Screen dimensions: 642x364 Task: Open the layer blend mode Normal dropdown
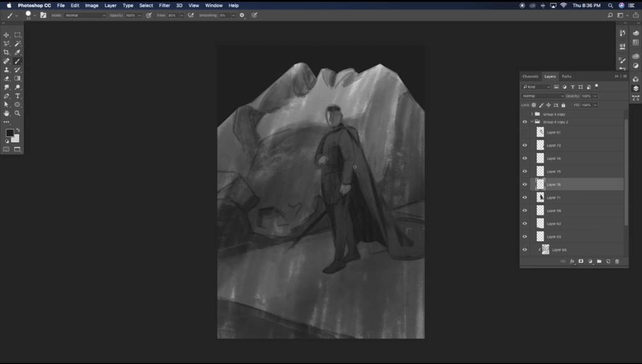click(542, 96)
